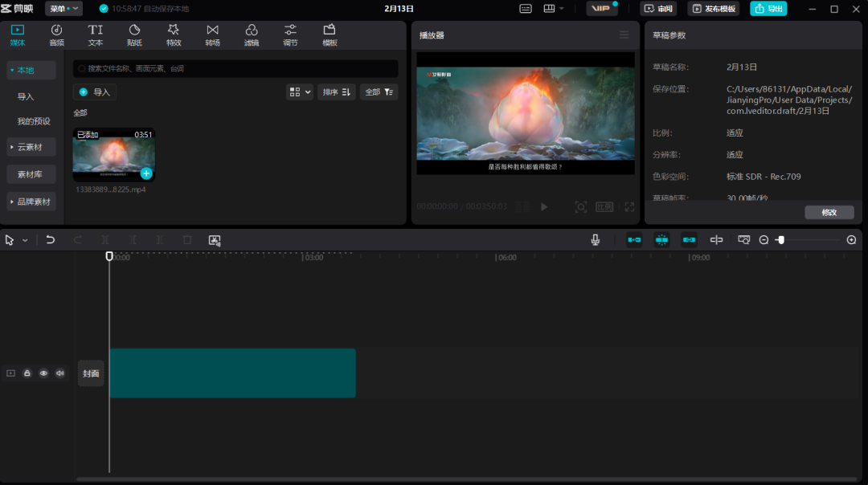868x485 pixels.
Task: Click the delete trash icon
Action: point(187,240)
